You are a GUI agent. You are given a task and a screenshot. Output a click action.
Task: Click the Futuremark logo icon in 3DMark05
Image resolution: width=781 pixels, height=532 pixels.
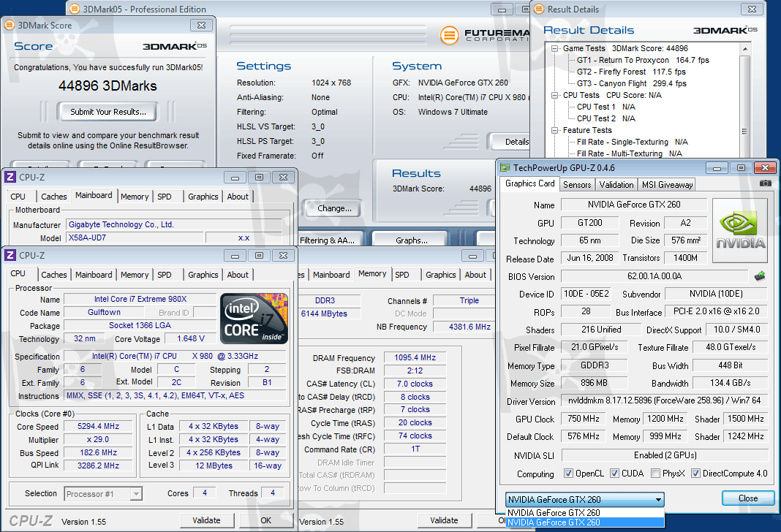pyautogui.click(x=449, y=35)
